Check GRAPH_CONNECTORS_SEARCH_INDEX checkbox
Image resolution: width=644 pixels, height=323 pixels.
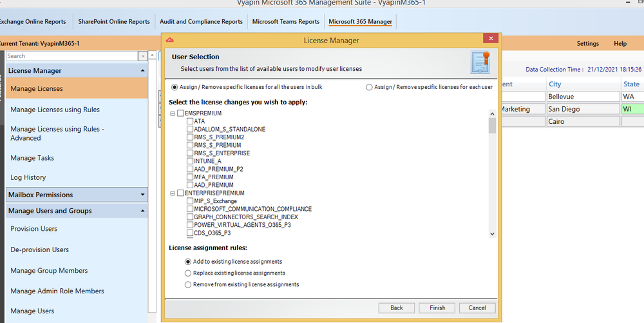(190, 217)
